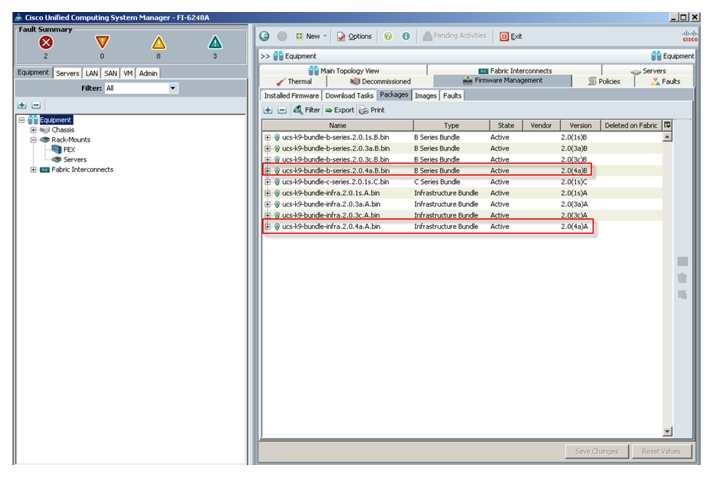The width and height of the screenshot is (714, 478).
Task: Click the Equipment breadcrumb link
Action: tap(295, 56)
